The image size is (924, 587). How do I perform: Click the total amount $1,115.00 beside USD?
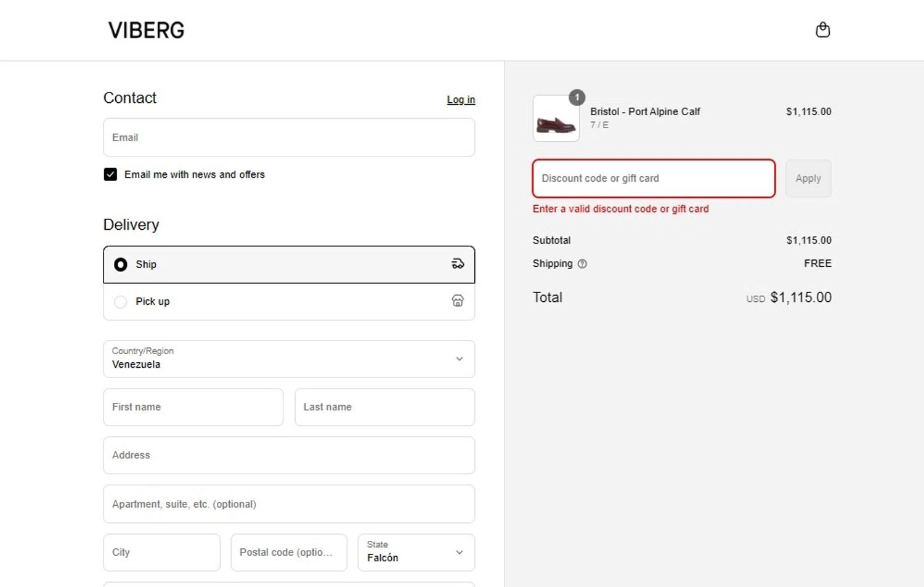pyautogui.click(x=801, y=298)
